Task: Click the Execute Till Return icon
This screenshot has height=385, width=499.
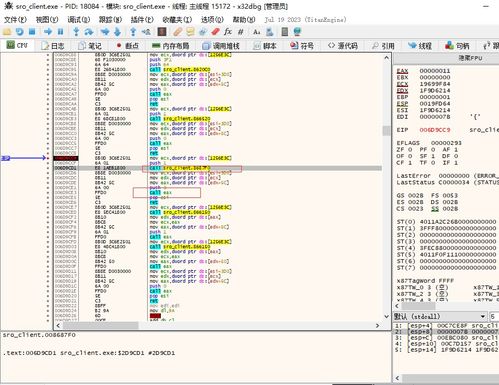Action: pyautogui.click(x=133, y=32)
